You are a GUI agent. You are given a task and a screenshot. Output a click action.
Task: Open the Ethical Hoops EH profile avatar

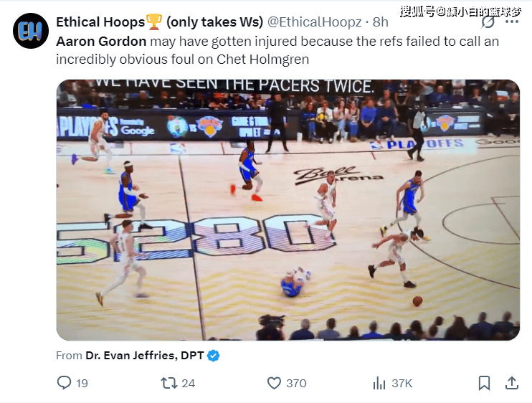(31, 31)
